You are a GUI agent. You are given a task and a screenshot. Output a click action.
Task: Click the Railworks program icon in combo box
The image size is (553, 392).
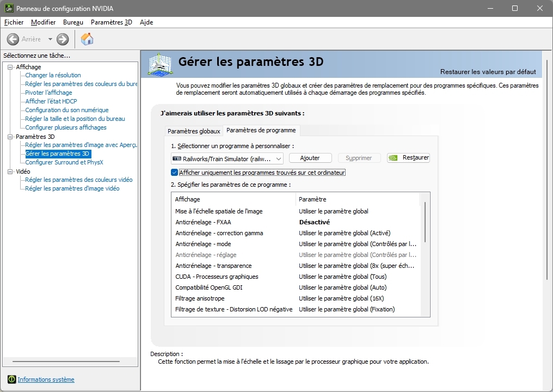tap(177, 159)
